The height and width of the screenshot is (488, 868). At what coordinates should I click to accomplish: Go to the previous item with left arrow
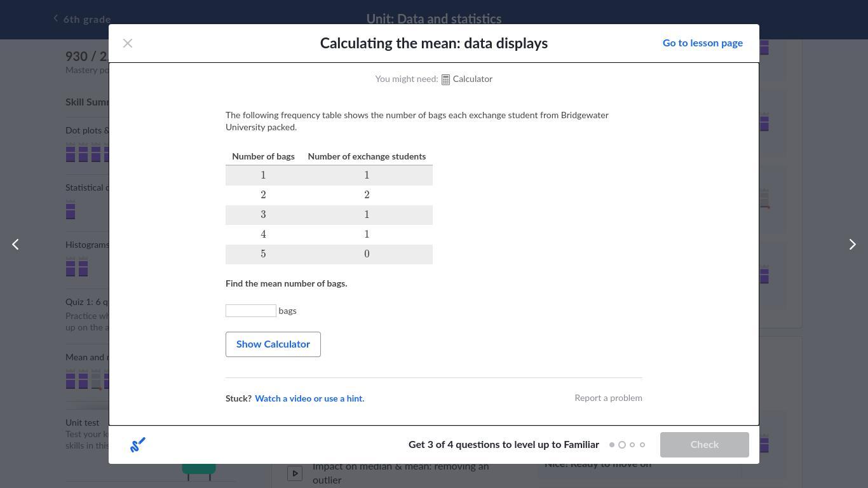click(15, 245)
